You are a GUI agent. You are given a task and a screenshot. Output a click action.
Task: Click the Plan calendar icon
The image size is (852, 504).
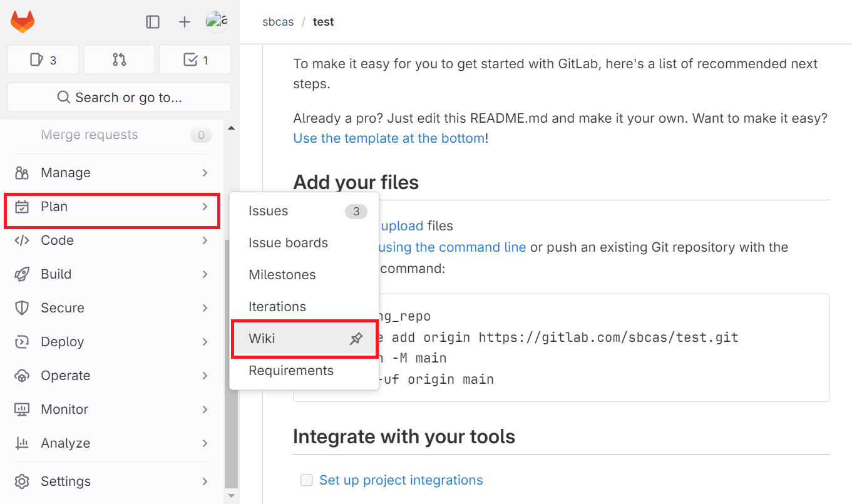(22, 207)
